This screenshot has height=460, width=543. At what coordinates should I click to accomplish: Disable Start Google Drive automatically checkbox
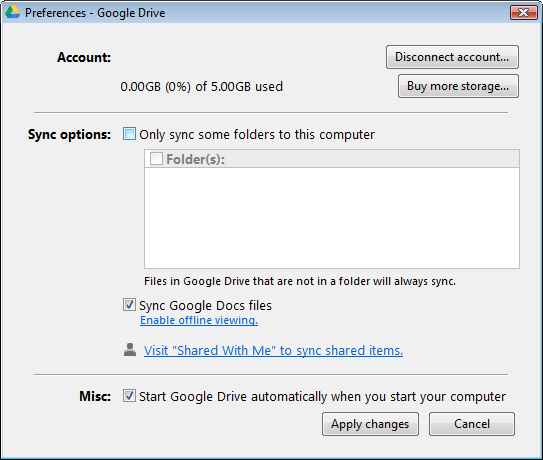(129, 396)
